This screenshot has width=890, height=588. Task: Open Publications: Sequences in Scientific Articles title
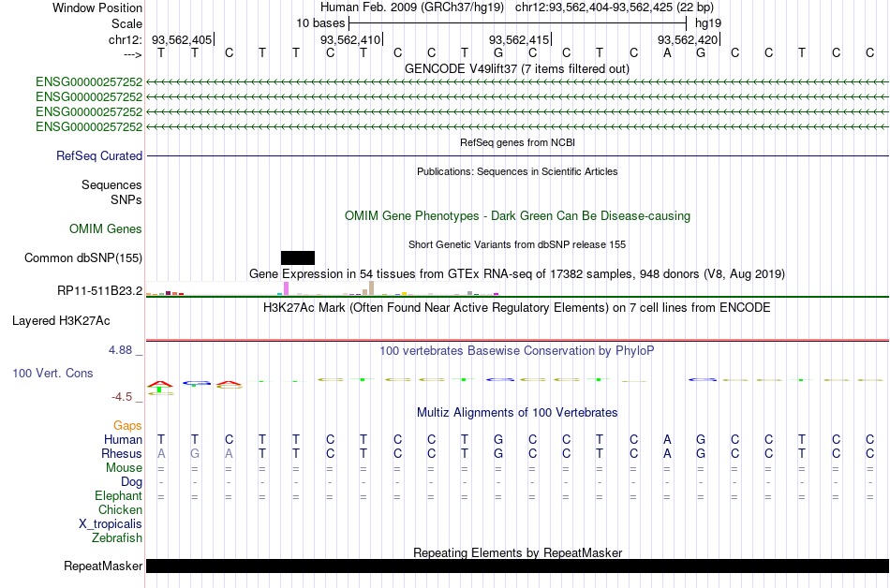(517, 171)
